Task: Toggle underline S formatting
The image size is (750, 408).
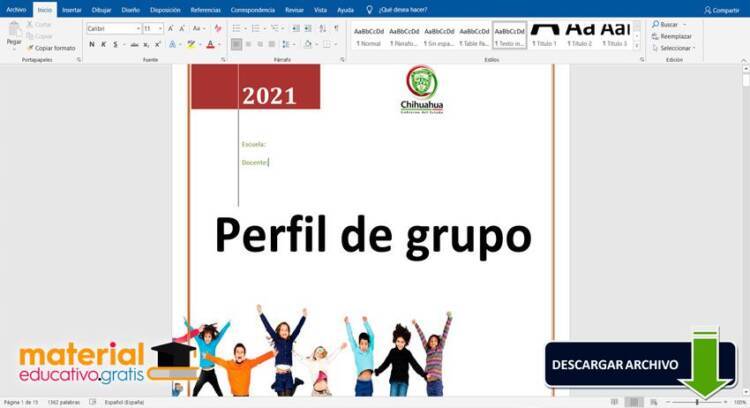Action: point(116,44)
